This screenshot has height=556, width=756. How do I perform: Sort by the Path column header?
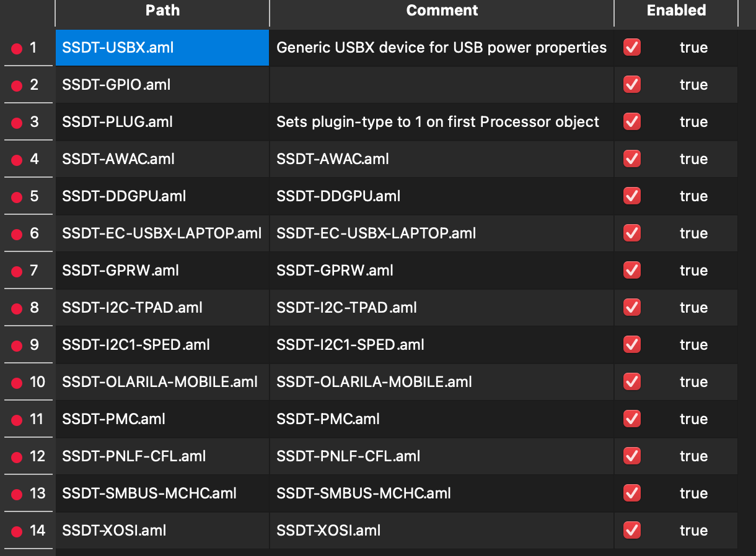tap(162, 11)
